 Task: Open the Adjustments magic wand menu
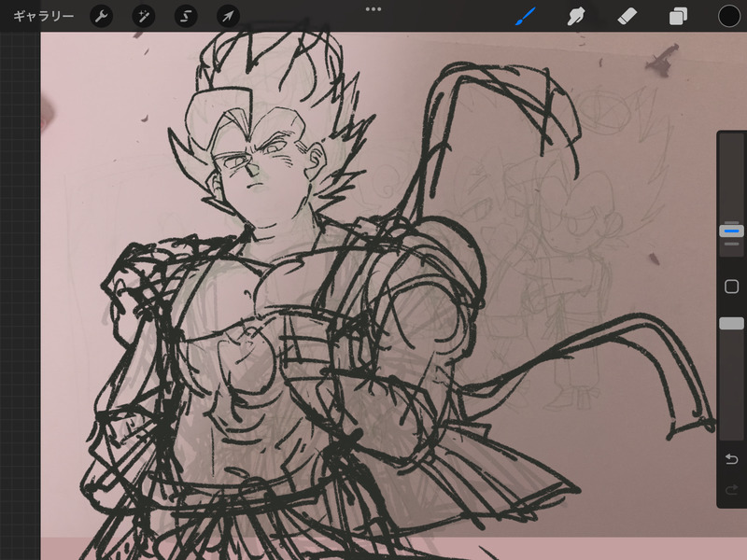[x=144, y=16]
